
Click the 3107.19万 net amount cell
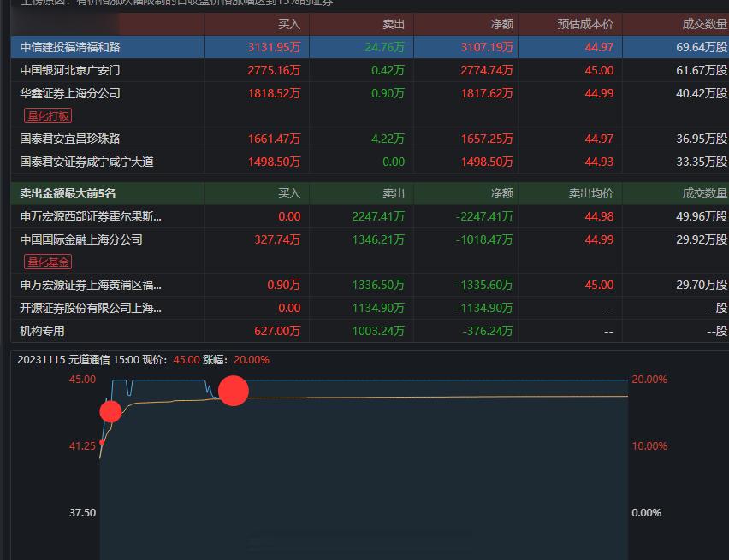[487, 47]
